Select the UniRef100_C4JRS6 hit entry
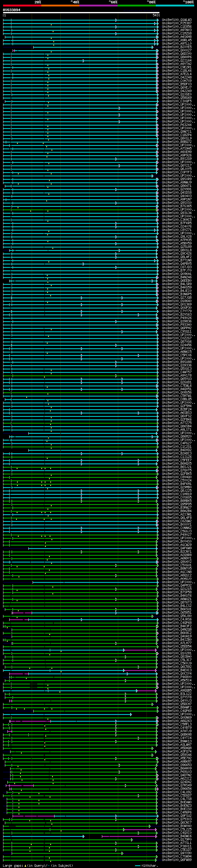197x868 pixels. [x=176, y=620]
